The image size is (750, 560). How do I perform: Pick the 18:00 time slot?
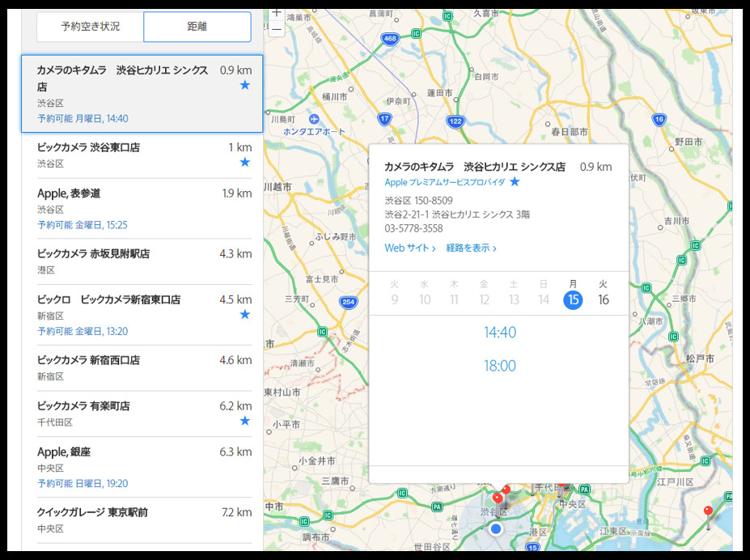[x=499, y=366]
